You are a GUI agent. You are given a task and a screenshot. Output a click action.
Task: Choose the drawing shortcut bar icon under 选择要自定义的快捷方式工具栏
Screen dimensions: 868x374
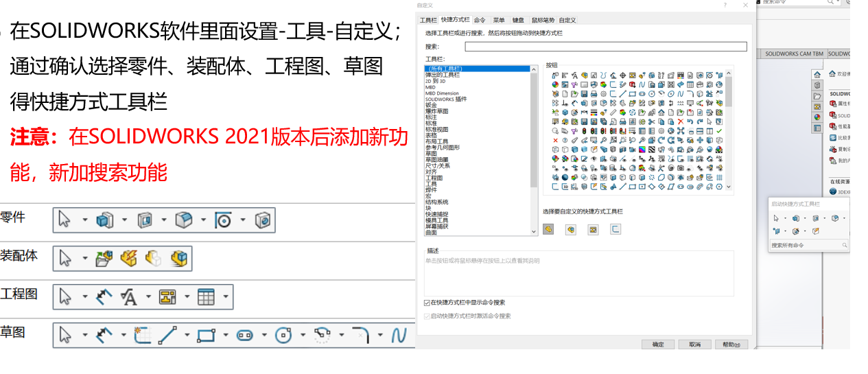[x=593, y=229]
